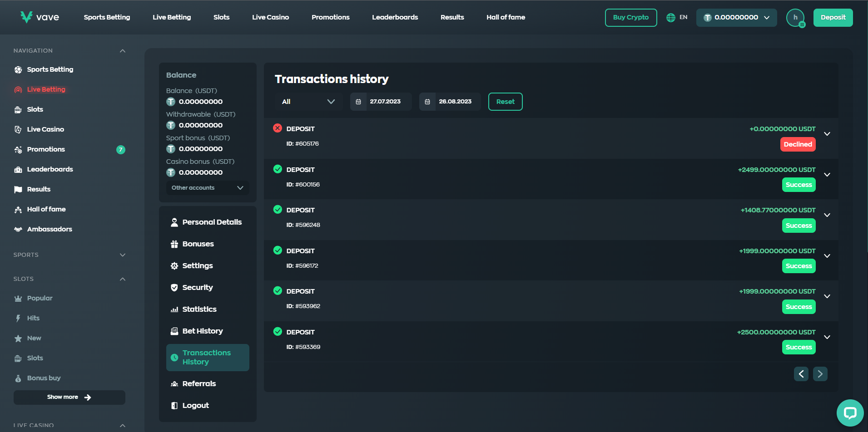Go to the next transactions page

[820, 374]
